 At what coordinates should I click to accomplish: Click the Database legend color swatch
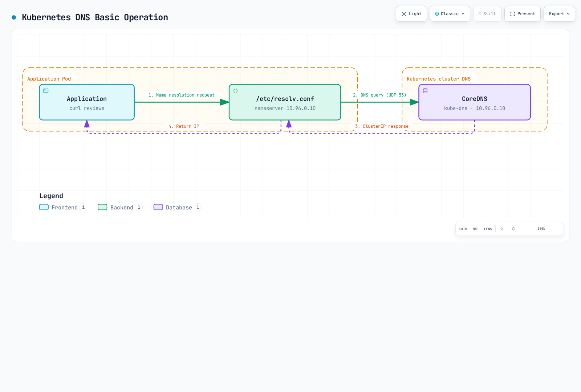tap(158, 207)
